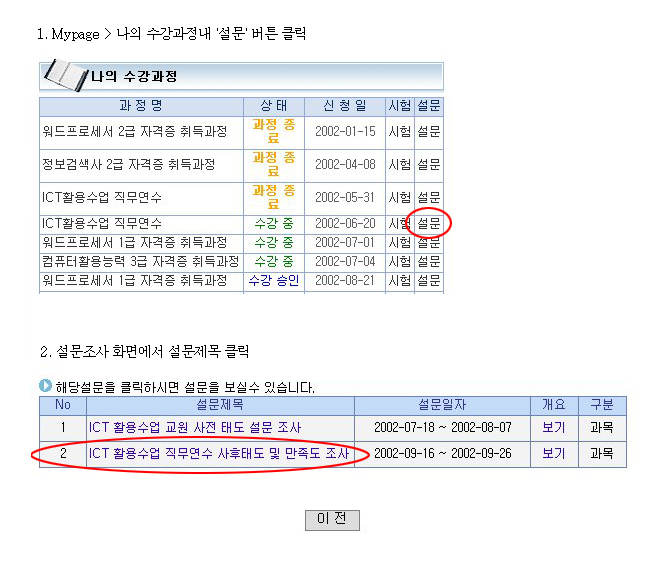The image size is (654, 570).
Task: Click 설문 in the 2002-08-21 course row
Action: point(429,281)
